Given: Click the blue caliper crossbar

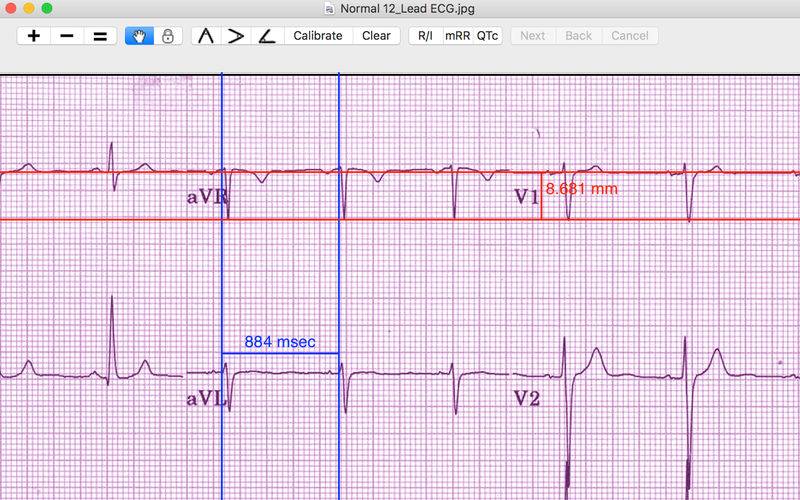Looking at the screenshot, I should click(280, 354).
